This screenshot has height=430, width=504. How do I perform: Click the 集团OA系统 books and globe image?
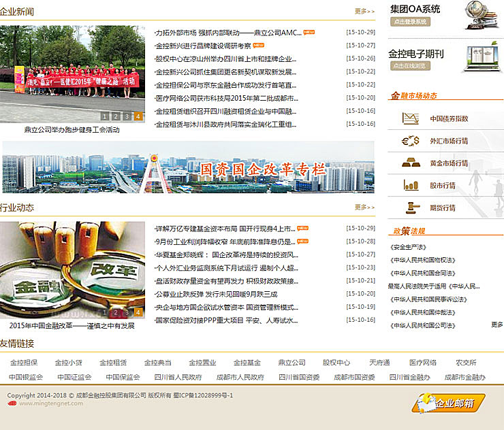click(x=482, y=15)
